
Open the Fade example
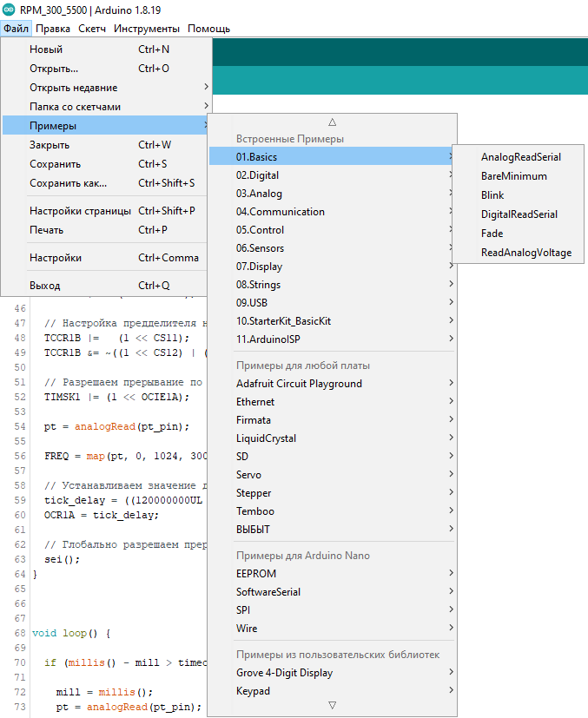492,234
